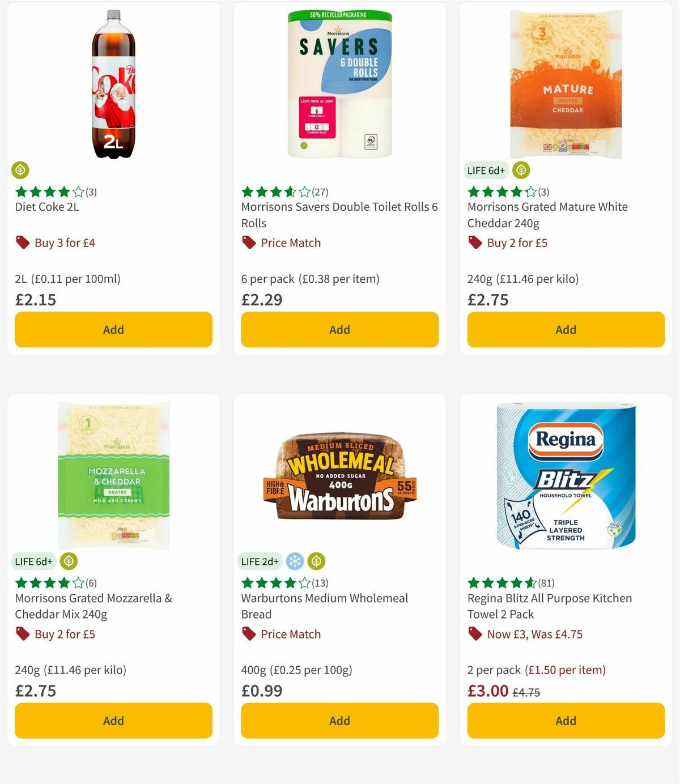Viewport: 680px width, 784px height.
Task: Click the price tag icon next to 'Buy 3 for £4'
Action: coord(23,242)
